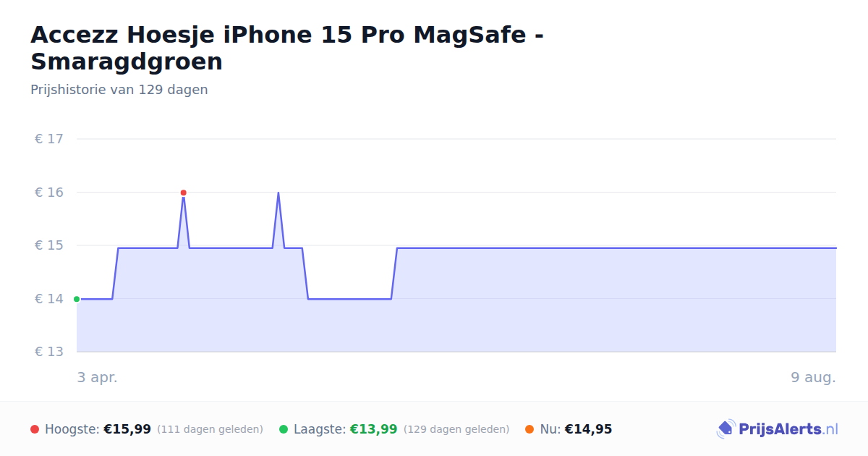Click the € 17 axis label
The height and width of the screenshot is (456, 868).
click(49, 139)
